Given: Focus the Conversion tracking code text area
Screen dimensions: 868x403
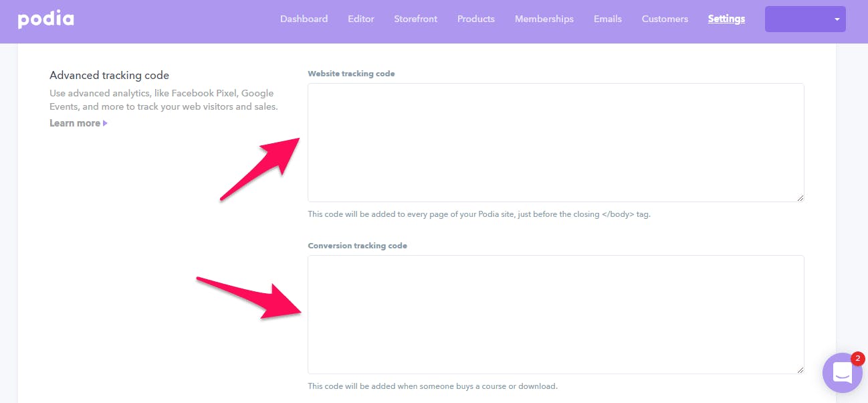Looking at the screenshot, I should [x=556, y=315].
